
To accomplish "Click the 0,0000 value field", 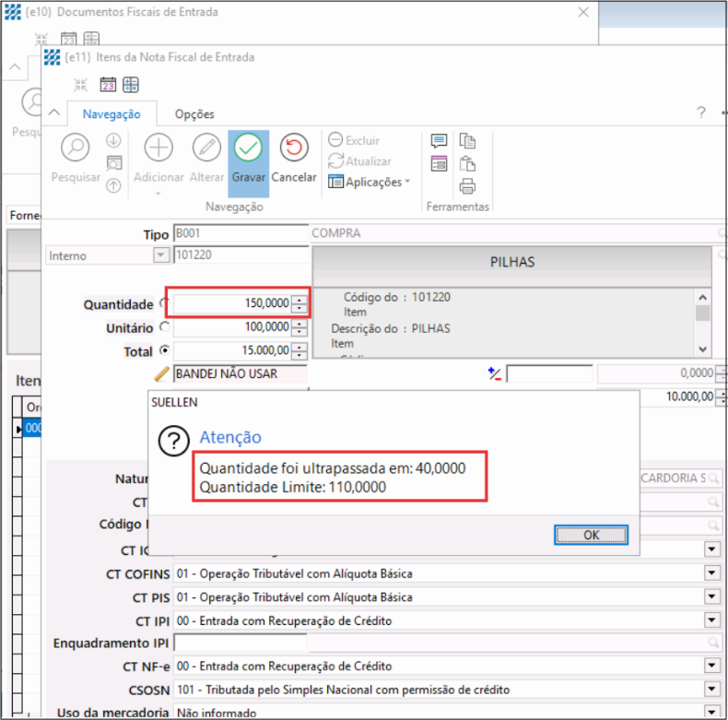I will (656, 373).
